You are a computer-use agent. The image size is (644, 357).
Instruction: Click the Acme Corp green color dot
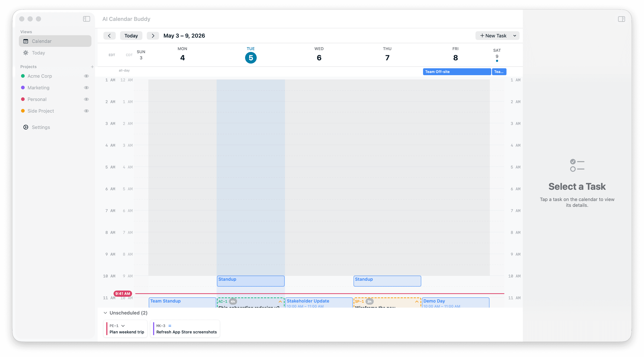point(23,76)
